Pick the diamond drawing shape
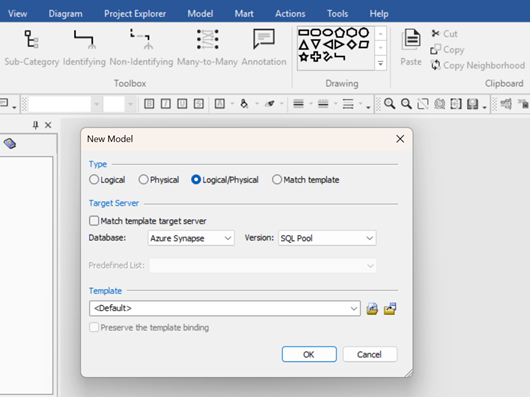This screenshot has height=397, width=530. [352, 44]
